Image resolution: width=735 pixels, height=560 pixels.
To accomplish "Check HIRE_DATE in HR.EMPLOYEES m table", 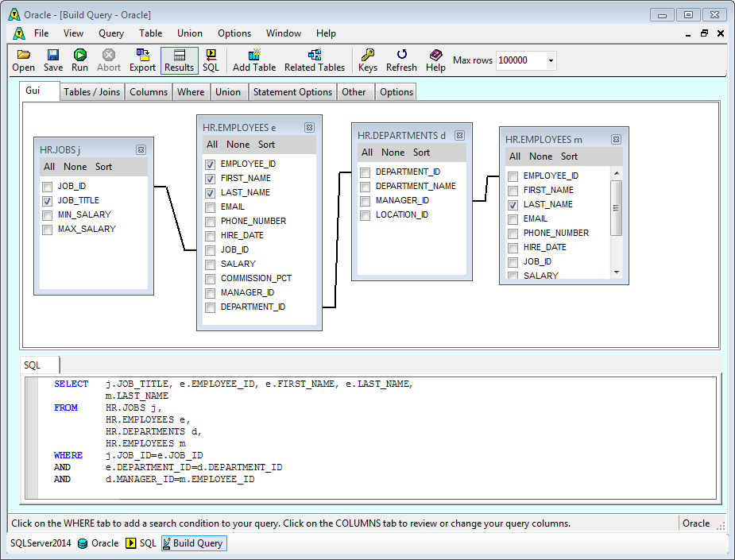I will [x=513, y=248].
